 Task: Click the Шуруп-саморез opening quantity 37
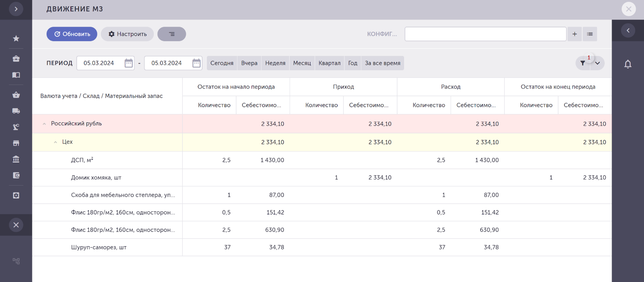tap(227, 247)
